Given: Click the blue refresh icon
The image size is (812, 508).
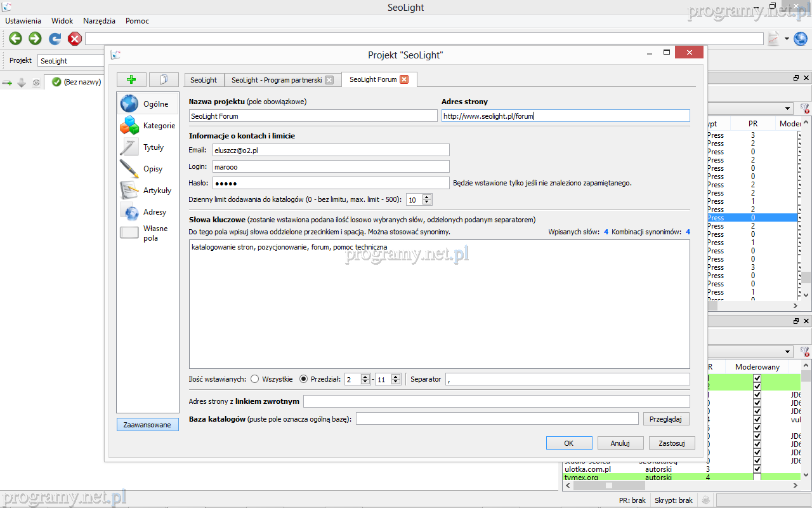Looking at the screenshot, I should point(55,39).
